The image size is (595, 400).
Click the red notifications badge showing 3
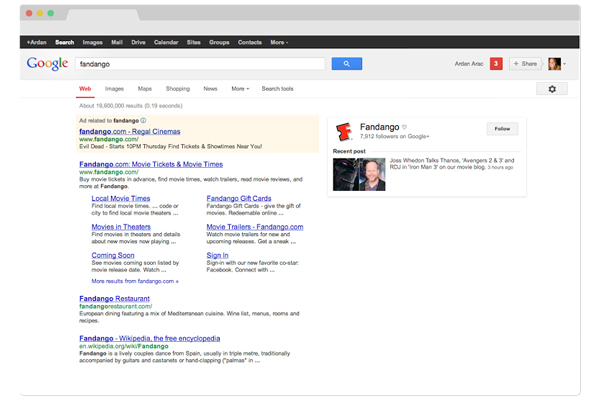pyautogui.click(x=496, y=64)
